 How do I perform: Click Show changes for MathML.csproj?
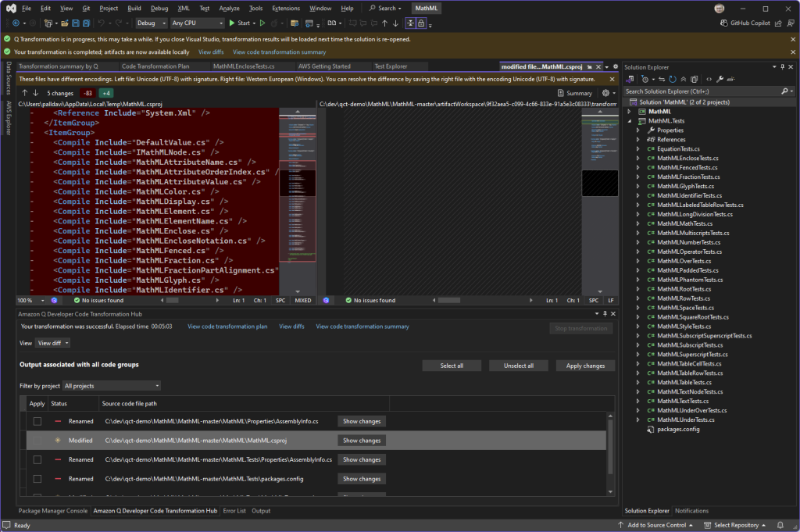(x=361, y=440)
